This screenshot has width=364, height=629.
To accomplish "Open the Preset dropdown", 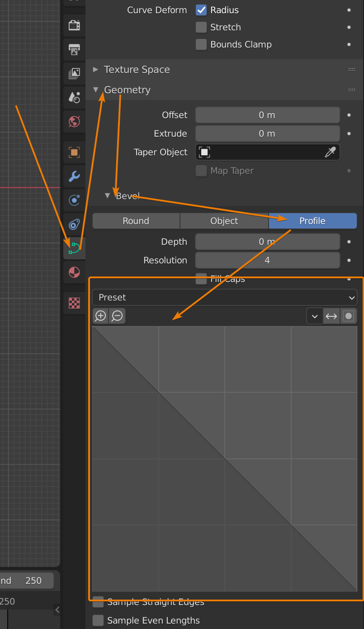I will tap(224, 297).
